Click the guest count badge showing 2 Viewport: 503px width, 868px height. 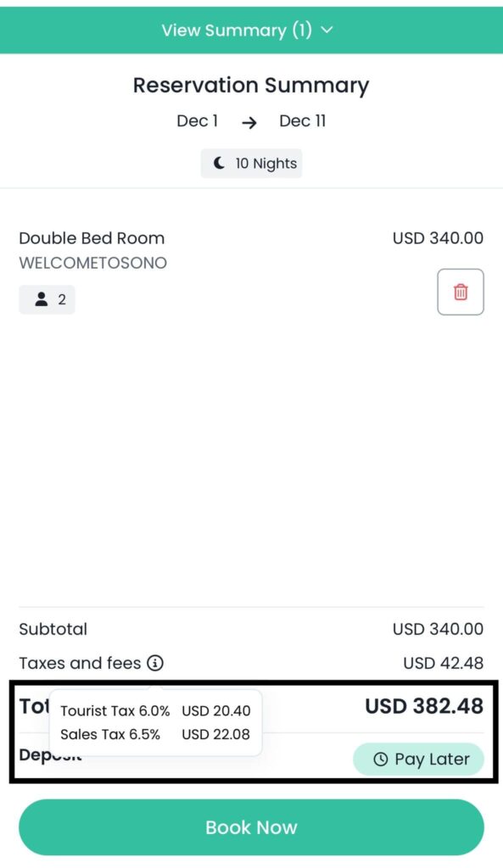pos(47,299)
